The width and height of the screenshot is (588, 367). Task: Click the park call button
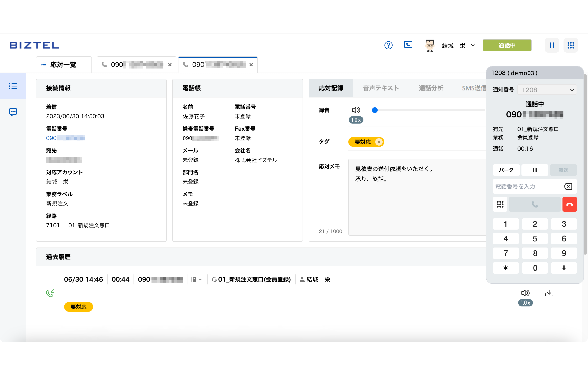(x=506, y=170)
